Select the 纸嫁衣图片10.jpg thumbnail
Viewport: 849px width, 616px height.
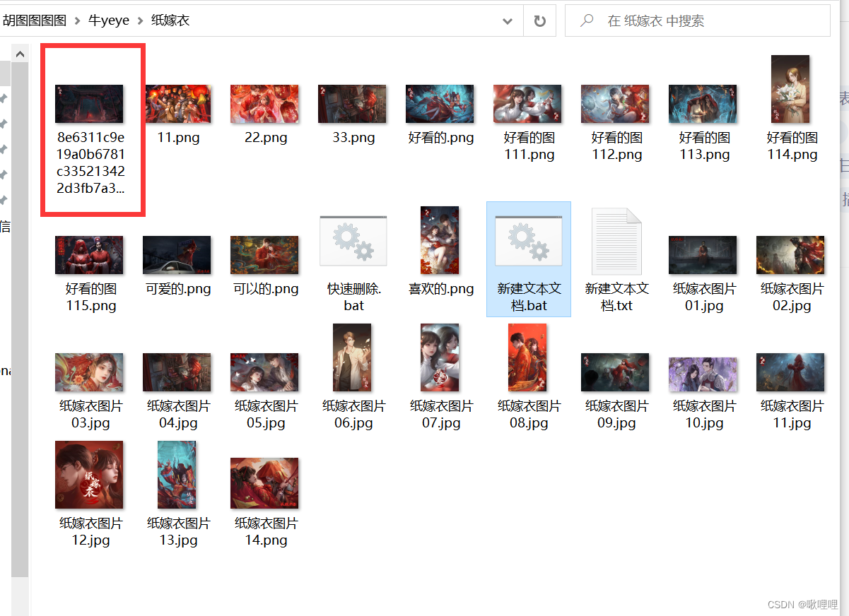pyautogui.click(x=703, y=374)
